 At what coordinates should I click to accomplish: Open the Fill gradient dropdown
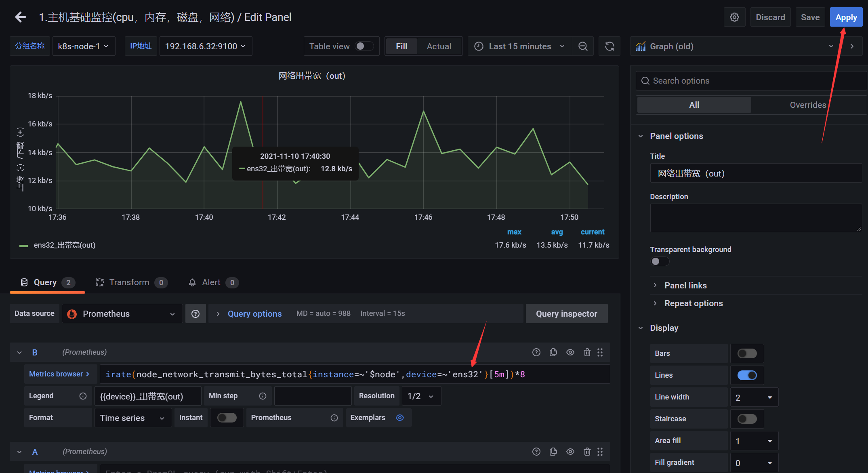pyautogui.click(x=754, y=463)
